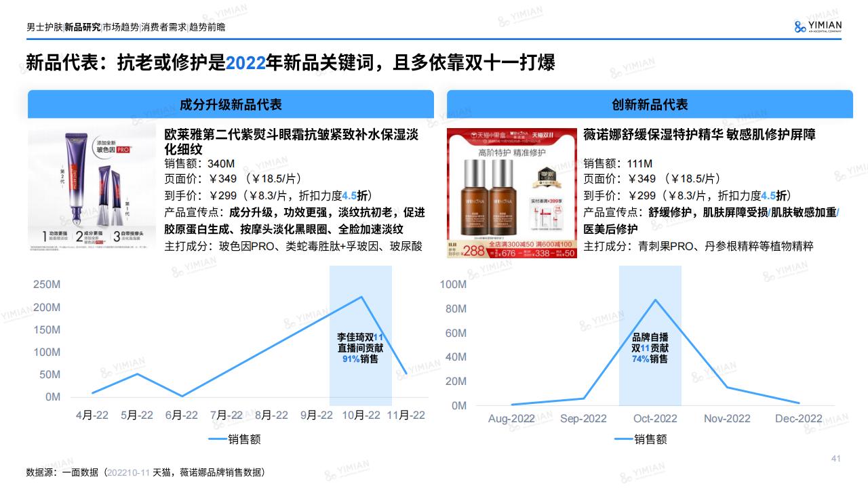Select the 新品研究 breadcrumb item
Viewport: 868px width, 488px height.
click(x=82, y=28)
